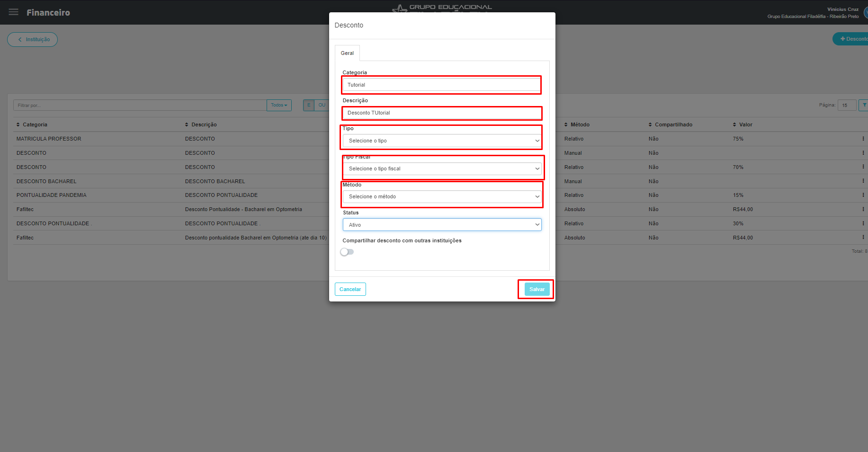This screenshot has height=452, width=868.
Task: Click the Descrição text field
Action: pyautogui.click(x=442, y=113)
